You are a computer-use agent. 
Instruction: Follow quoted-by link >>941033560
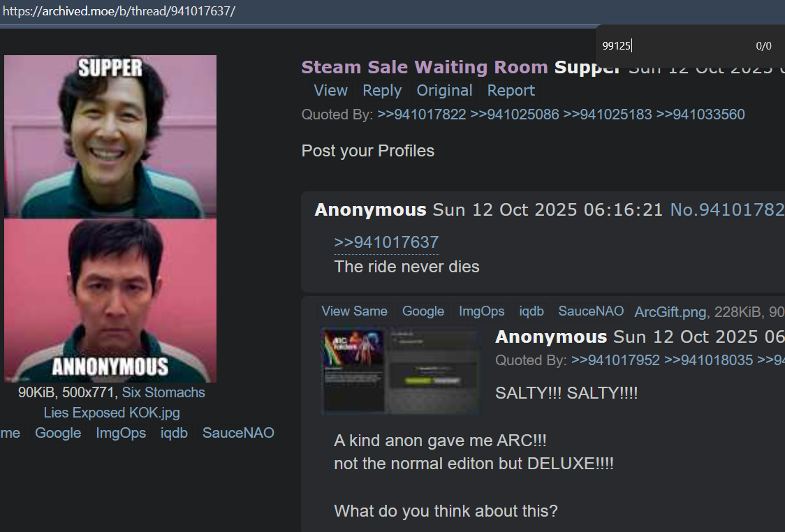[x=700, y=114]
